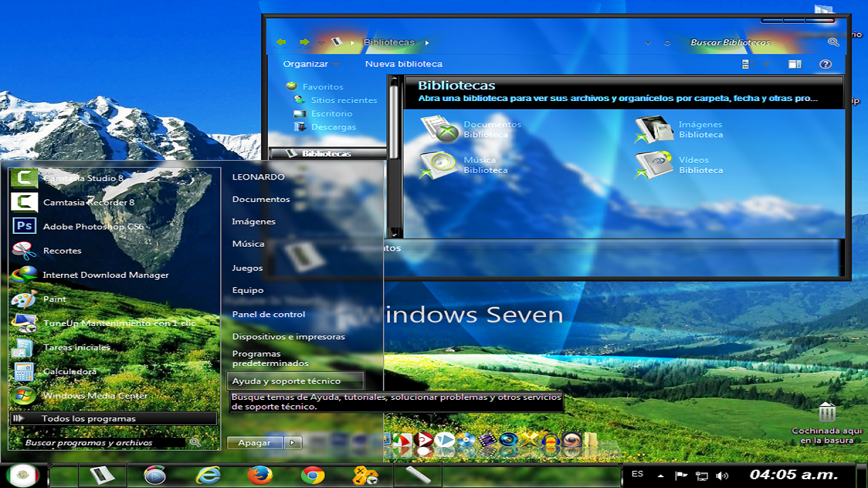Select Favoritos in navigation pane
Screen dimensions: 868x488
pos(323,87)
